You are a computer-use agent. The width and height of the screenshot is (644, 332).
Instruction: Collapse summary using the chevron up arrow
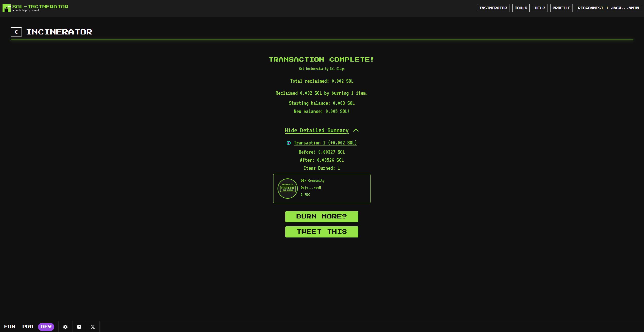coord(356,130)
